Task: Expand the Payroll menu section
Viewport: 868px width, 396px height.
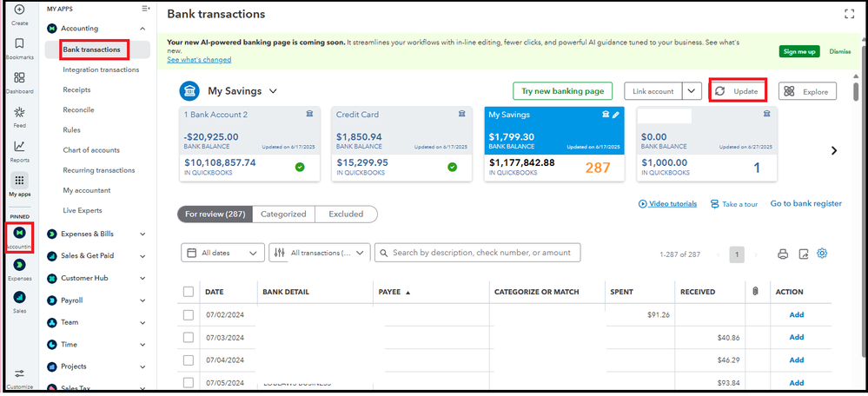Action: 142,300
